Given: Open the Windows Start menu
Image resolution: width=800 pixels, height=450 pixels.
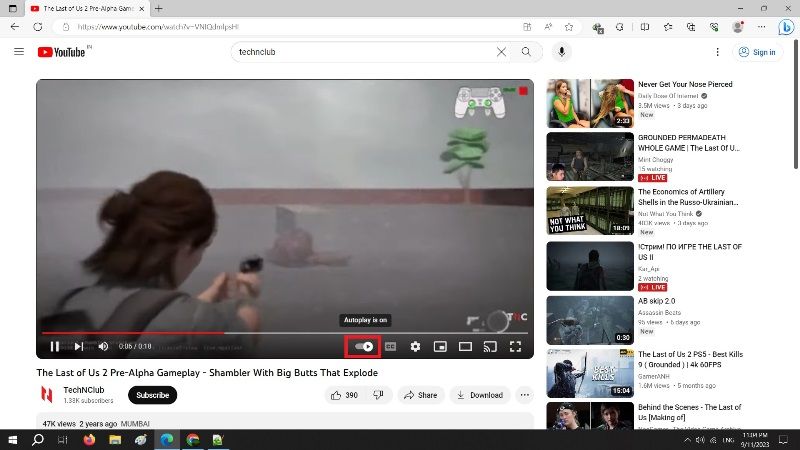Looking at the screenshot, I should [x=12, y=440].
